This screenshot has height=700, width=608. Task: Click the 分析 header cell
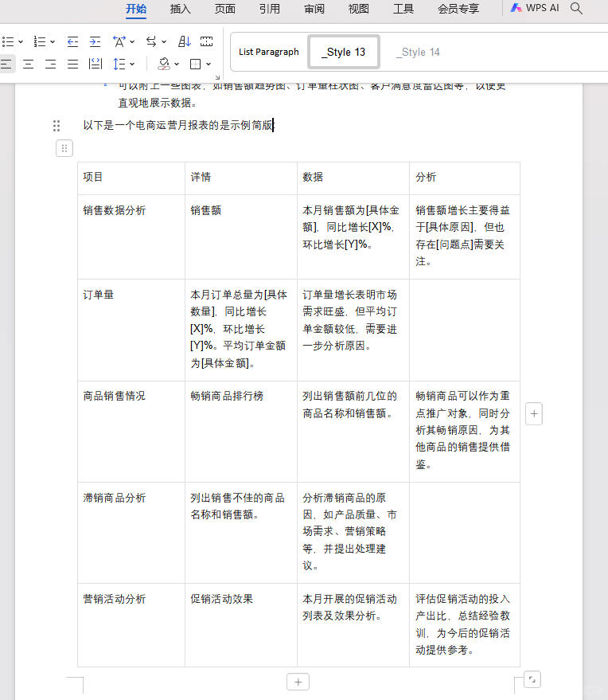coord(465,178)
